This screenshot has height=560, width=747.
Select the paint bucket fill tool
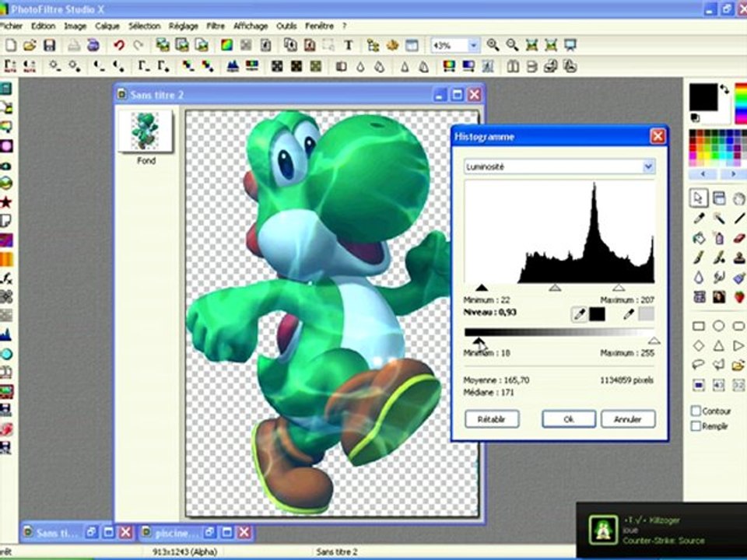click(699, 237)
